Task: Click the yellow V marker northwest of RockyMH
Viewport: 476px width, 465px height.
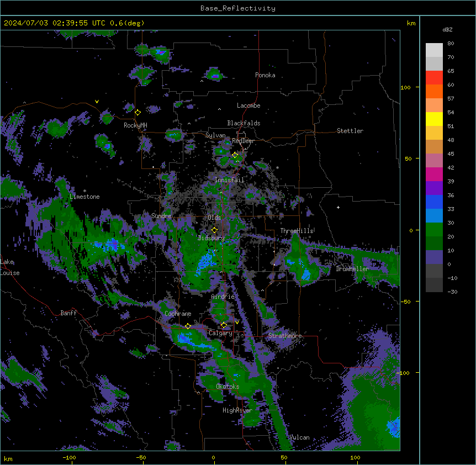Action: pyautogui.click(x=97, y=102)
